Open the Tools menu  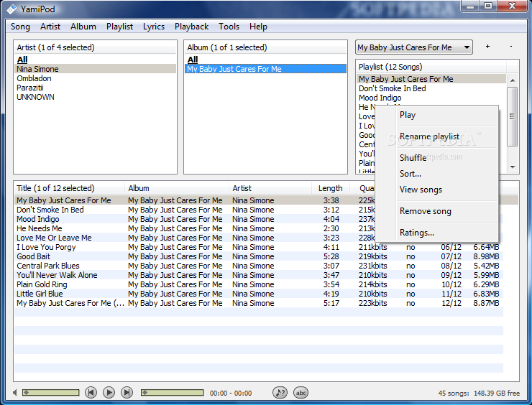pyautogui.click(x=229, y=27)
